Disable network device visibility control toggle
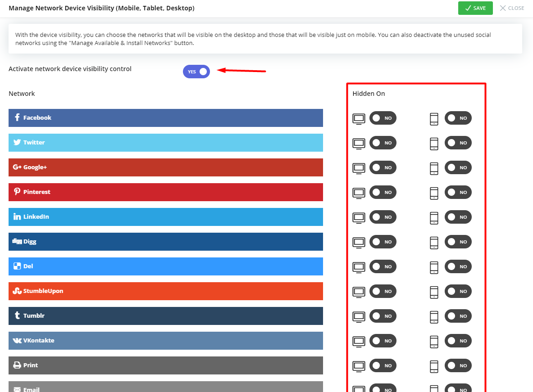This screenshot has height=392, width=533. click(196, 72)
